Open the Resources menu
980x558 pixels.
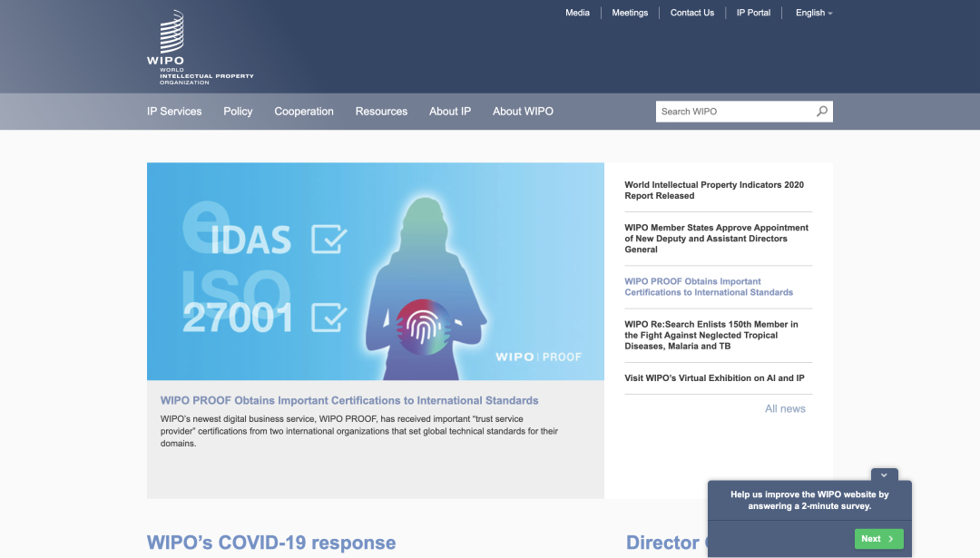[381, 112]
